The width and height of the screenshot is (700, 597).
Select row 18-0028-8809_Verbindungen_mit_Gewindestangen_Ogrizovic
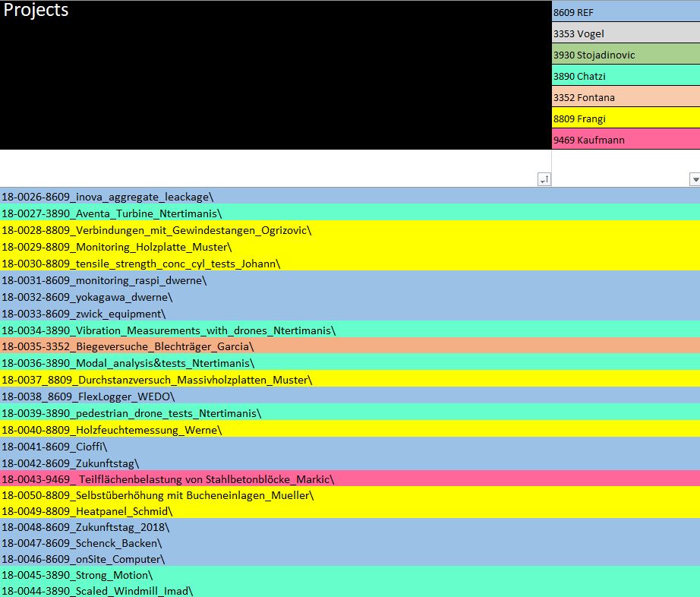[x=350, y=229]
